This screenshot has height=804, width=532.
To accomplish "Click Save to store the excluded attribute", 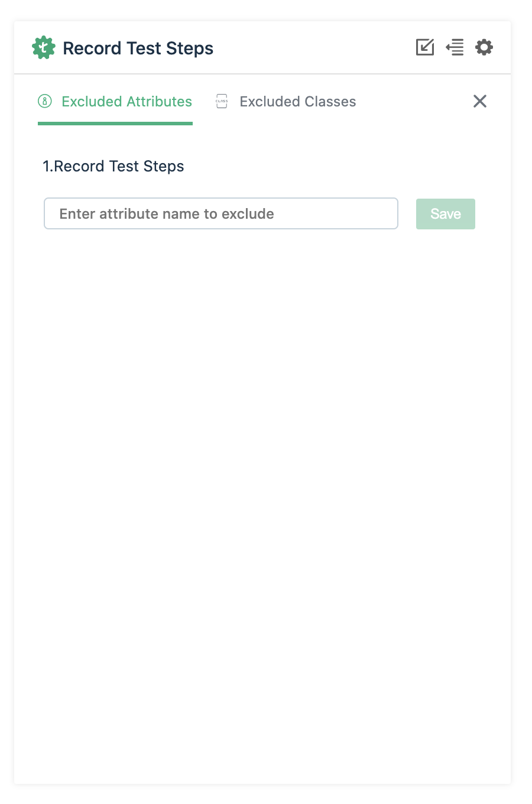I will (x=445, y=213).
